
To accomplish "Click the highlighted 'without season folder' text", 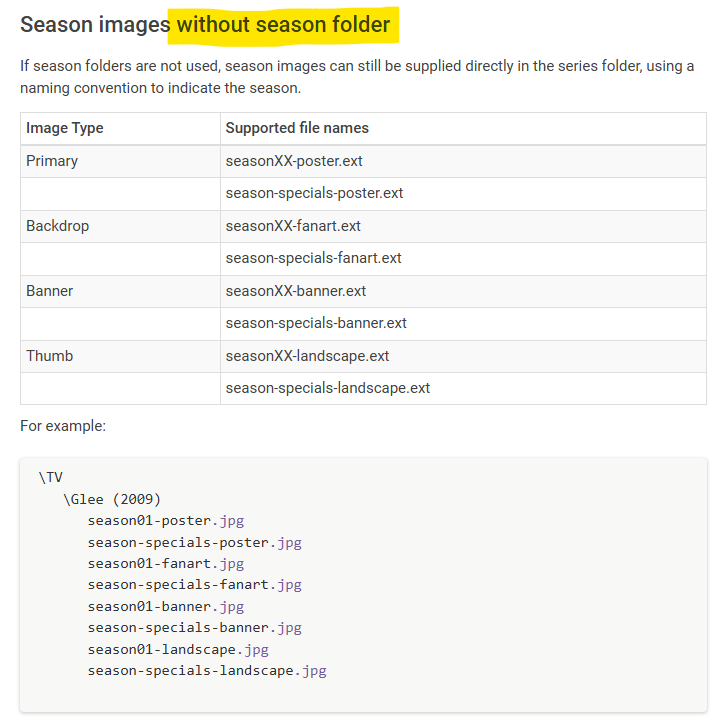I will click(x=284, y=25).
